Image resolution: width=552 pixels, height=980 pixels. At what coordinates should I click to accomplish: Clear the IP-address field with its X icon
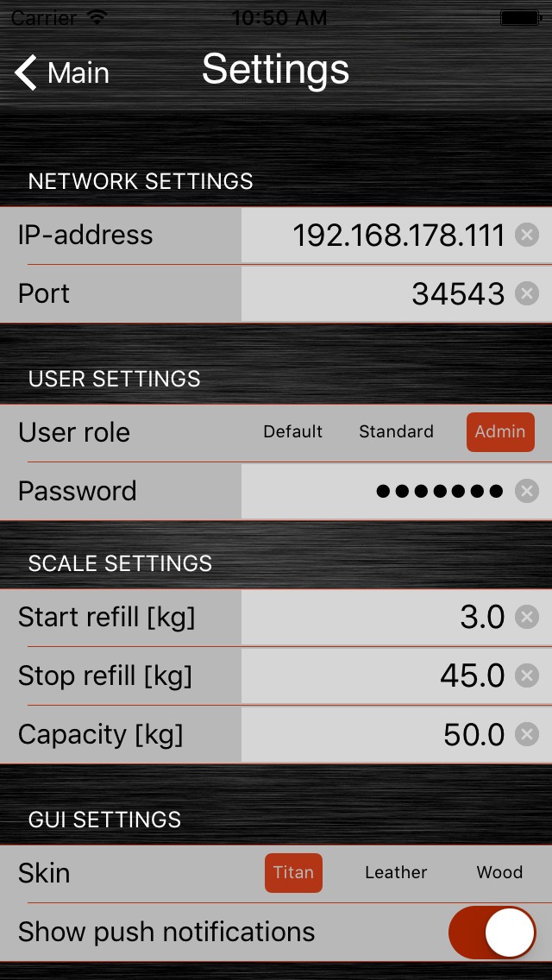point(526,235)
